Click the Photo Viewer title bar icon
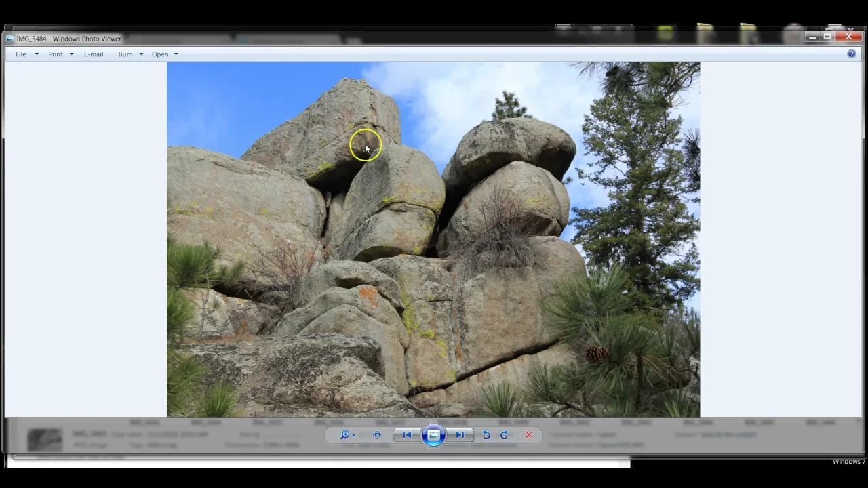Image resolution: width=868 pixels, height=488 pixels. click(x=9, y=39)
